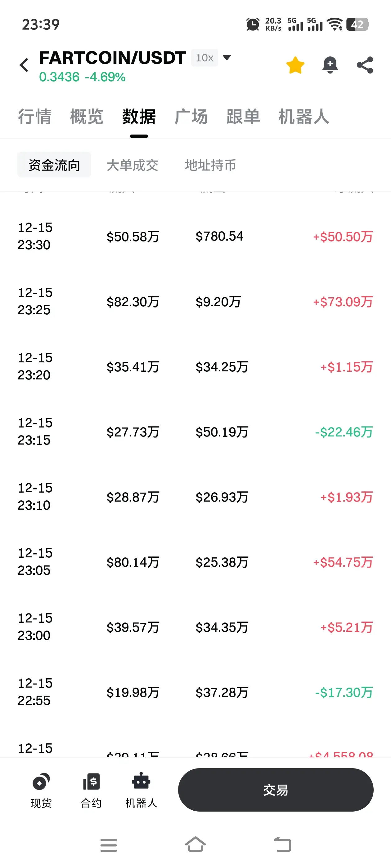
Task: Open the 跟单 tab
Action: click(x=243, y=117)
